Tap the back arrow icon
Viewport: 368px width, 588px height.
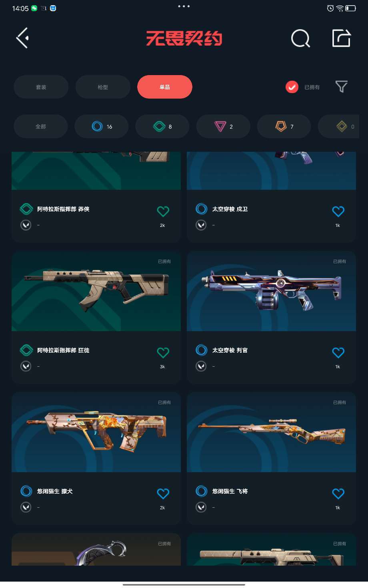coord(22,38)
